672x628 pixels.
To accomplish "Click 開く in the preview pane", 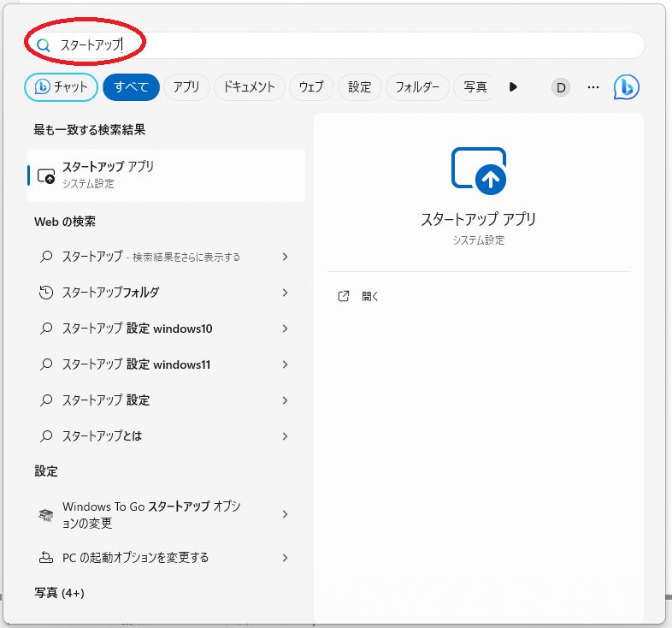I will (370, 296).
